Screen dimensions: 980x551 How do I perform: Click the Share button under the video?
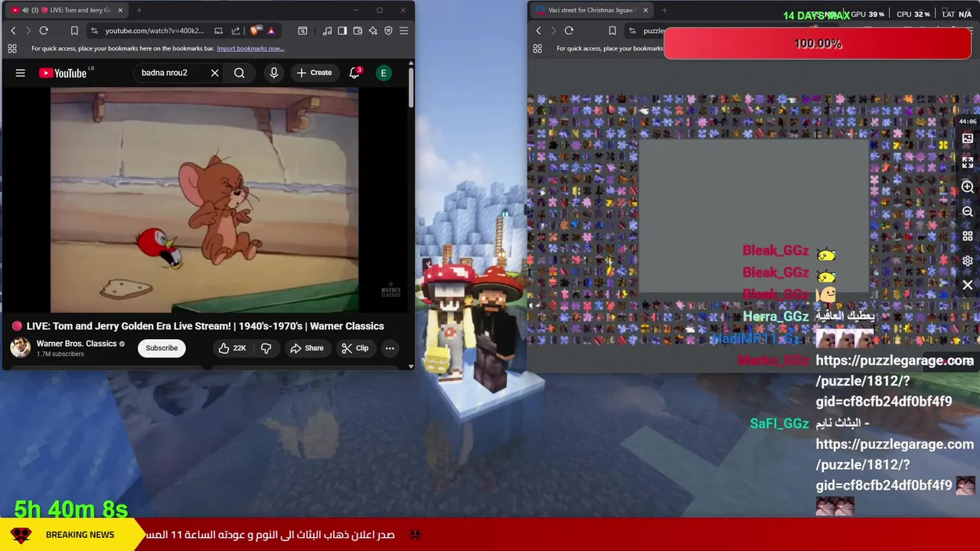[x=306, y=348]
